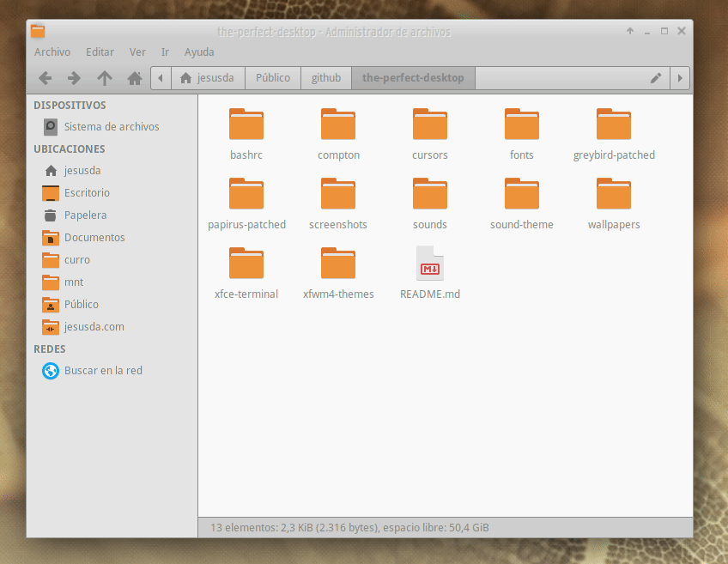Open the Ayuda menu
Image resolution: width=728 pixels, height=564 pixels.
coord(199,52)
